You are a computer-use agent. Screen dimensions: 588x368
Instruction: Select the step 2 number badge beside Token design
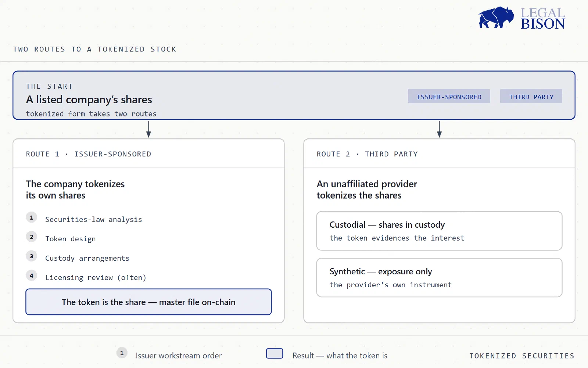tap(32, 237)
